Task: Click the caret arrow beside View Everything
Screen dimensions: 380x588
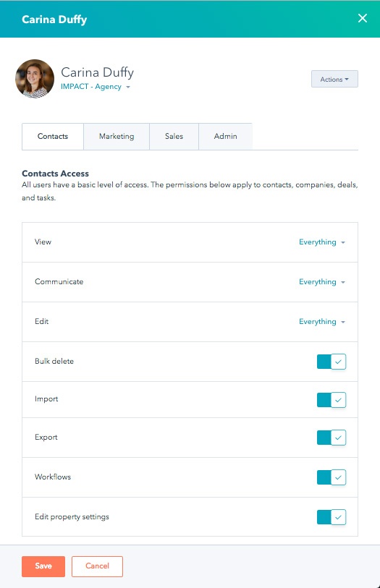Action: pyautogui.click(x=343, y=242)
